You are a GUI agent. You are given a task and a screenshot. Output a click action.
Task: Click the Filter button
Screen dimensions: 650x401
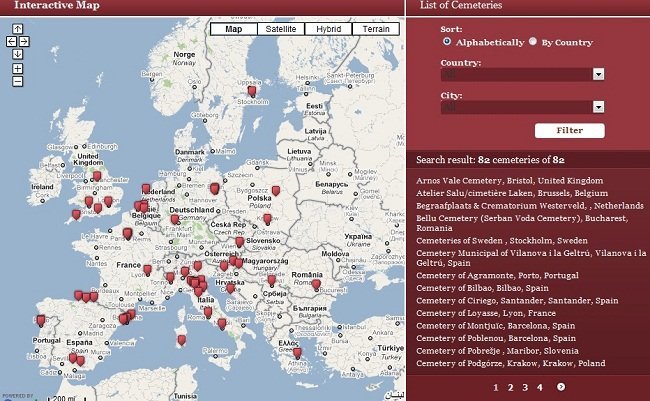coord(570,131)
